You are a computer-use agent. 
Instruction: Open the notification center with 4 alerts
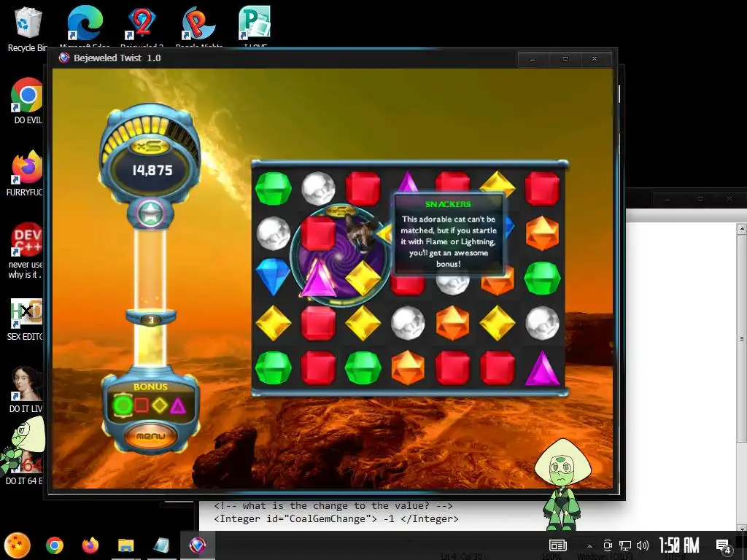coord(723,546)
